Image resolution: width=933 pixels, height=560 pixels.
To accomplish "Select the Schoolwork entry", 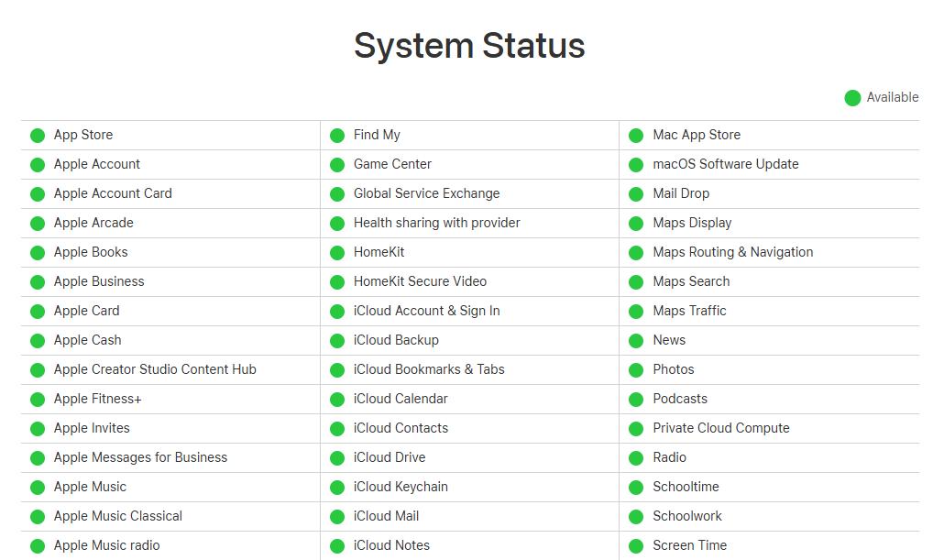I will click(x=687, y=516).
